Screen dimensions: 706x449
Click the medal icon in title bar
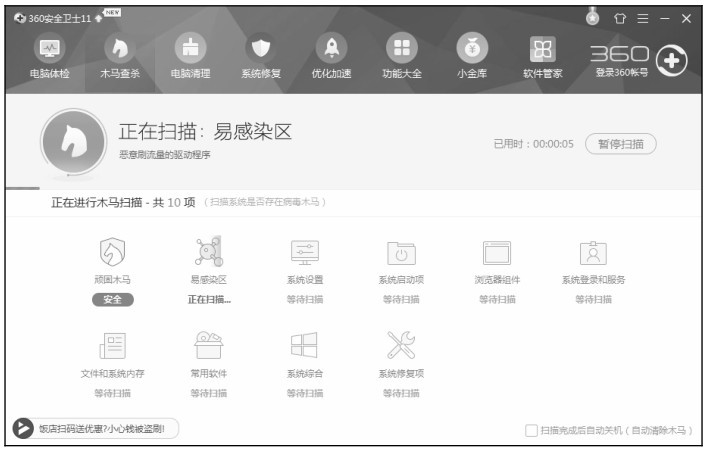coord(593,17)
